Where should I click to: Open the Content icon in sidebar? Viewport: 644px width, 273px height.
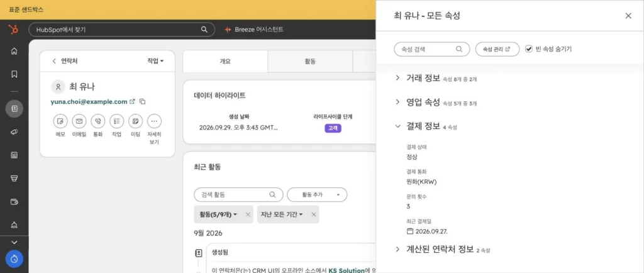point(14,155)
